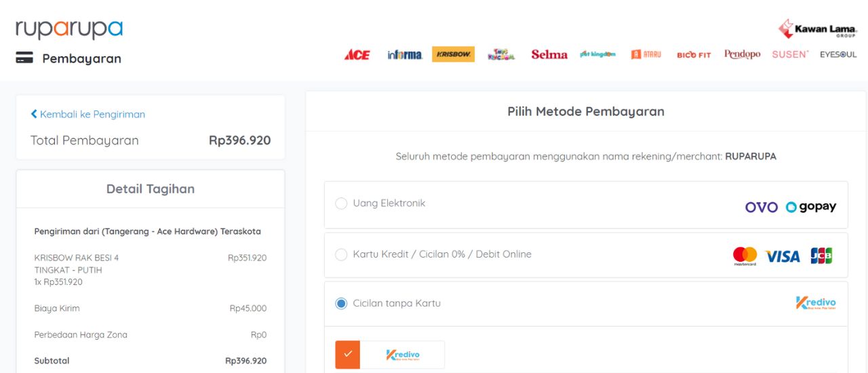Open the Susen brand logo
Screen dimensions: 868x373
[790, 54]
